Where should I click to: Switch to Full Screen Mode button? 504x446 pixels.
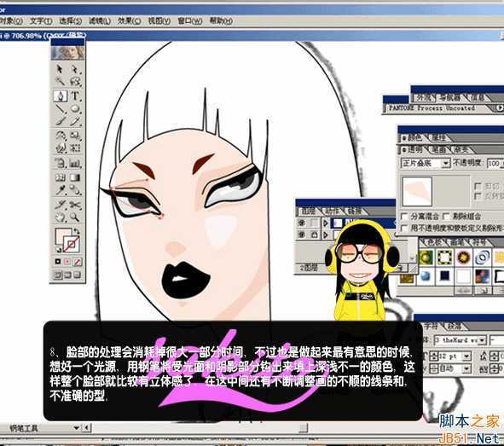point(78,275)
